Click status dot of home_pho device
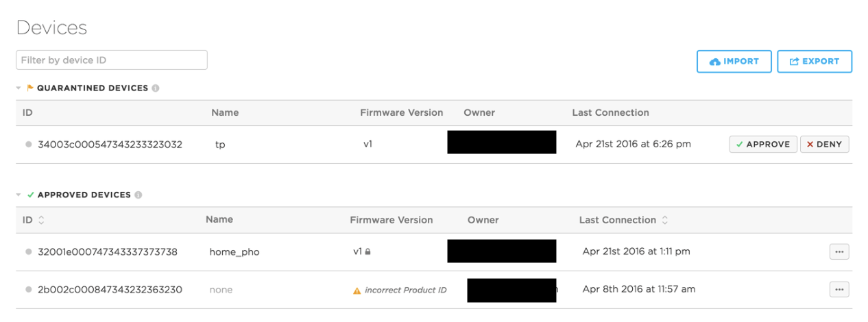Image resolution: width=868 pixels, height=322 pixels. (x=28, y=251)
